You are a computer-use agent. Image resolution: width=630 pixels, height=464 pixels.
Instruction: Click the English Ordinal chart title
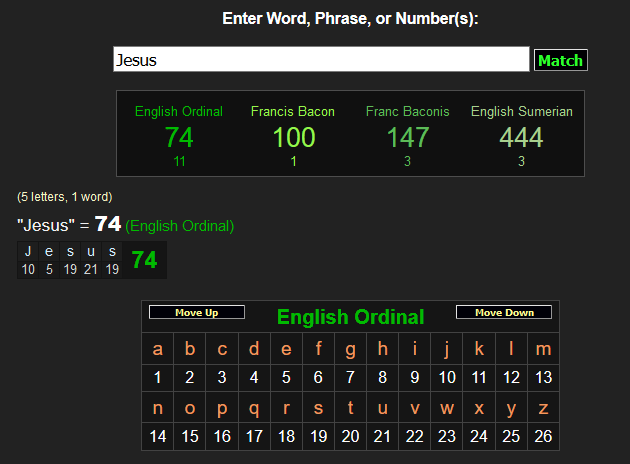(350, 317)
